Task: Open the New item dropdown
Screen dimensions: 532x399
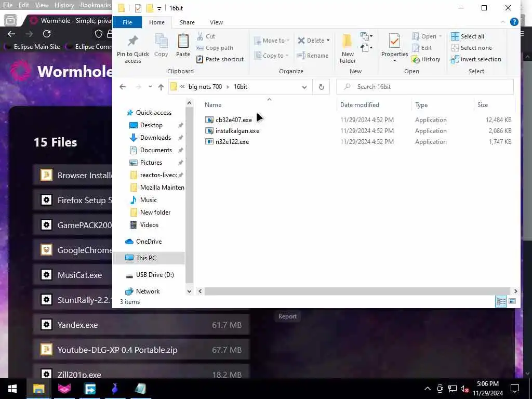Action: click(366, 36)
